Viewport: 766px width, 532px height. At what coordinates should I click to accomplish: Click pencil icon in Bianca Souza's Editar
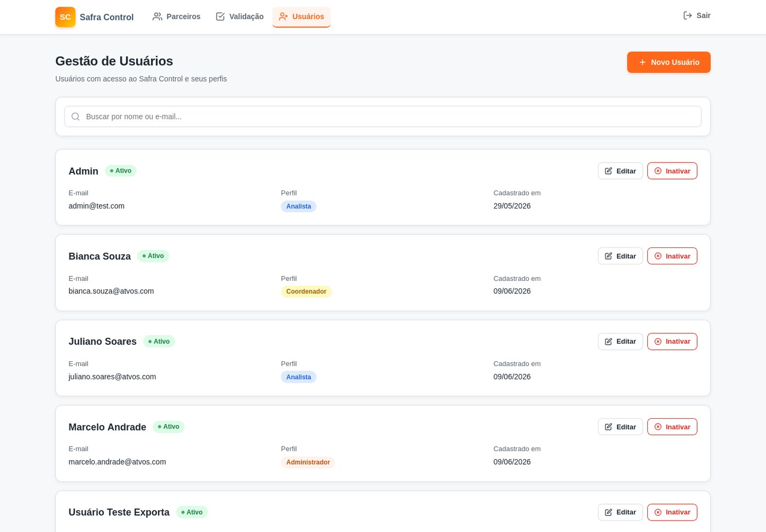click(x=608, y=256)
